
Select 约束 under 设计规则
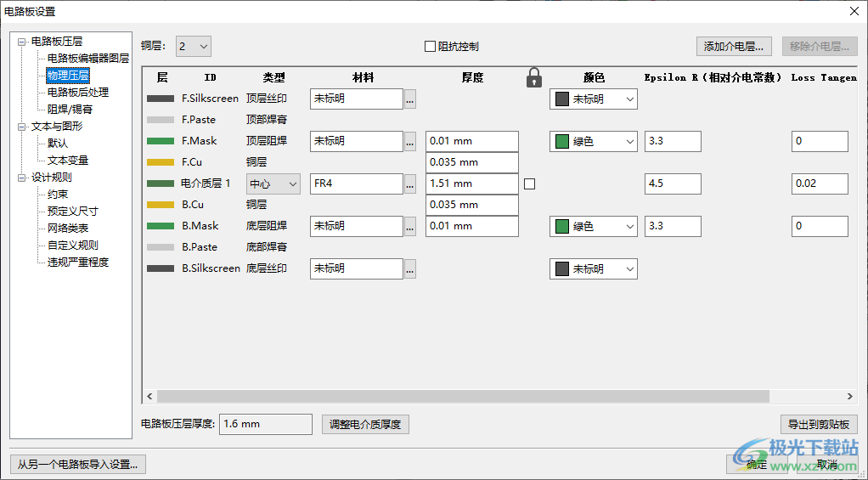[x=58, y=195]
